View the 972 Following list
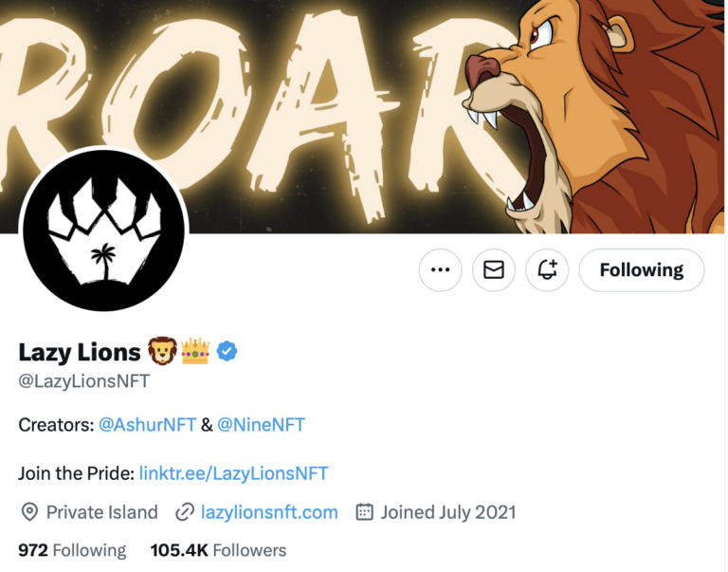The height and width of the screenshot is (572, 728). tap(72, 550)
